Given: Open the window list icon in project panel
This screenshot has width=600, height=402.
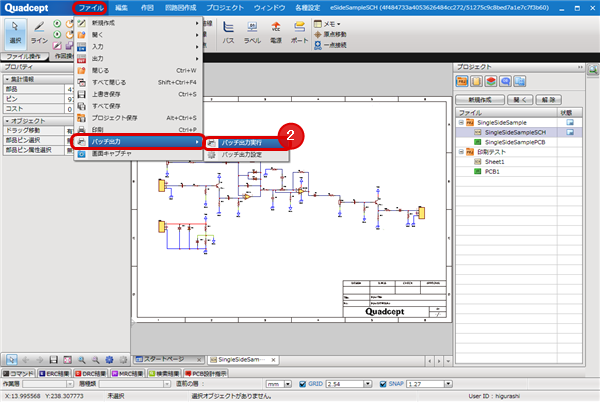Looking at the screenshot, I should pyautogui.click(x=520, y=81).
